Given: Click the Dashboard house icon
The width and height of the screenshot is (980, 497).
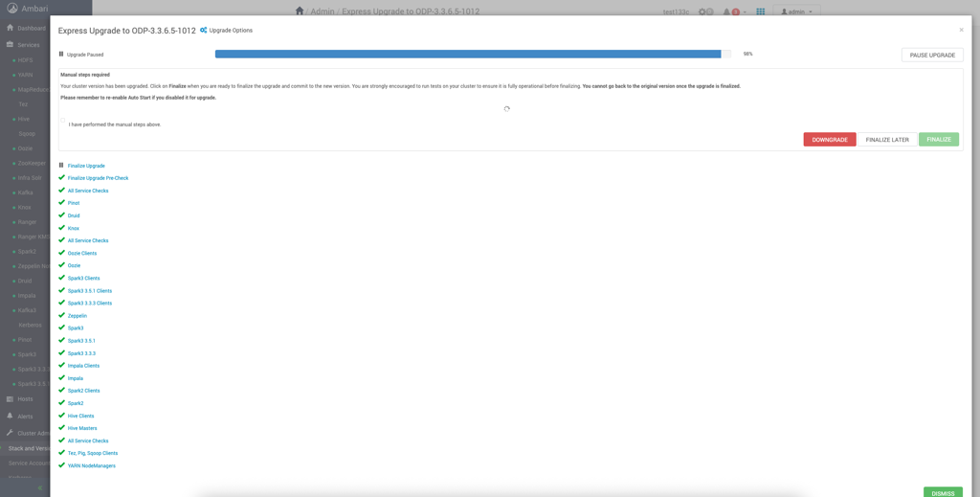Looking at the screenshot, I should [x=10, y=28].
